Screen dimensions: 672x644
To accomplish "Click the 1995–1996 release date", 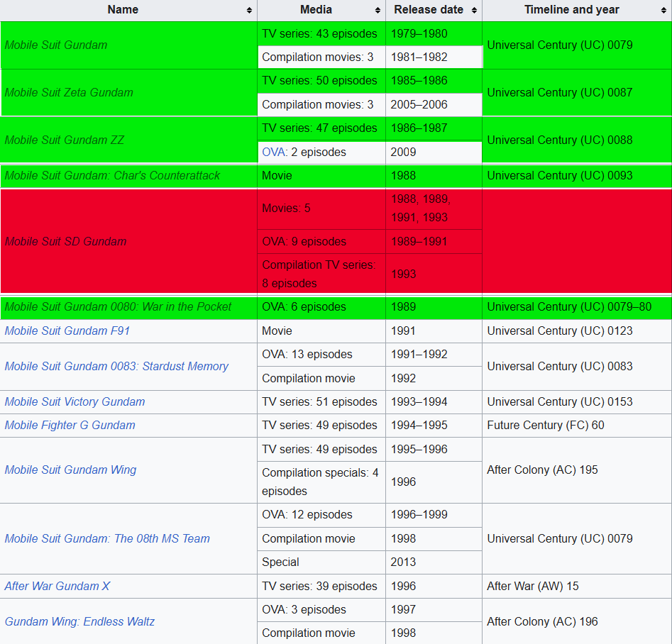I will (434, 450).
